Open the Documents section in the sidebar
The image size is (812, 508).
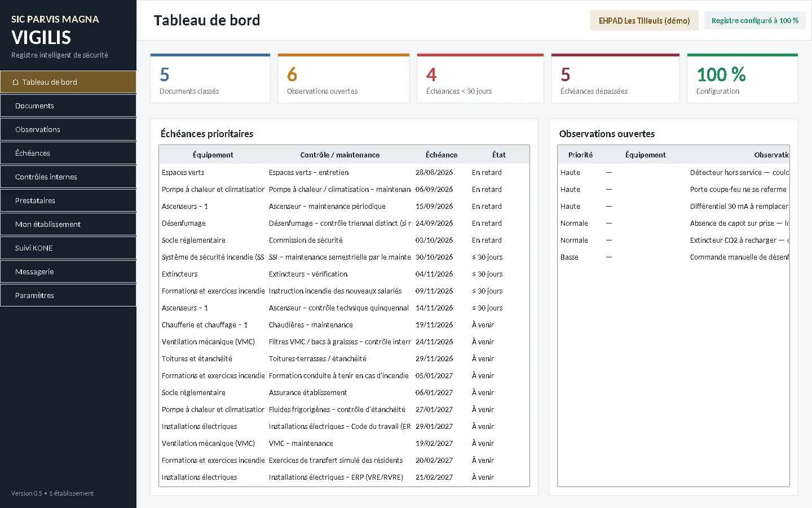[68, 106]
